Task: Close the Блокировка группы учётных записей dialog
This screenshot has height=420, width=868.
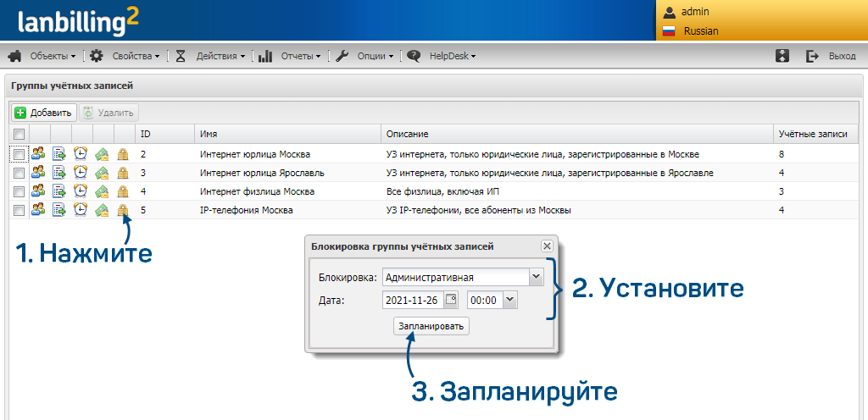Action: [x=547, y=246]
